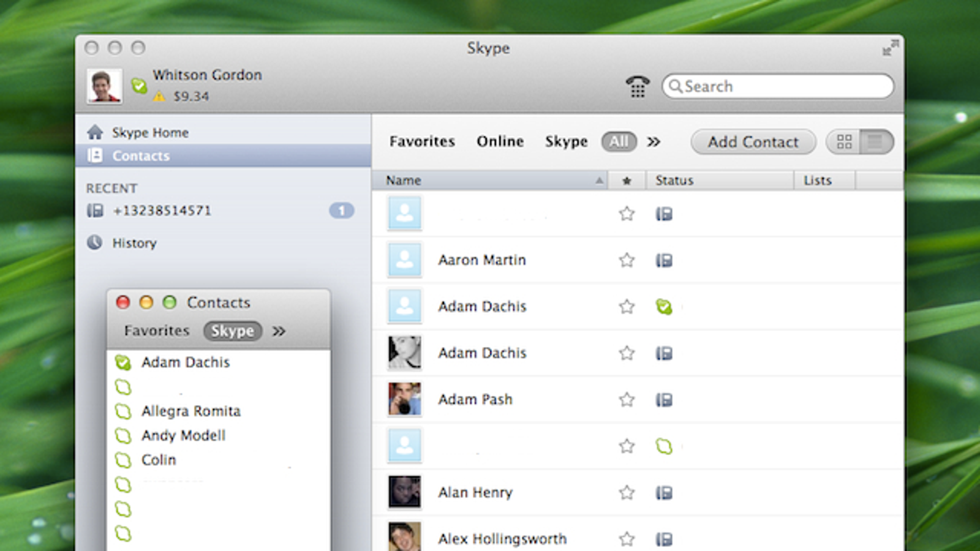Close the Contacts floating window
Screen dimensions: 980x551
pyautogui.click(x=123, y=302)
